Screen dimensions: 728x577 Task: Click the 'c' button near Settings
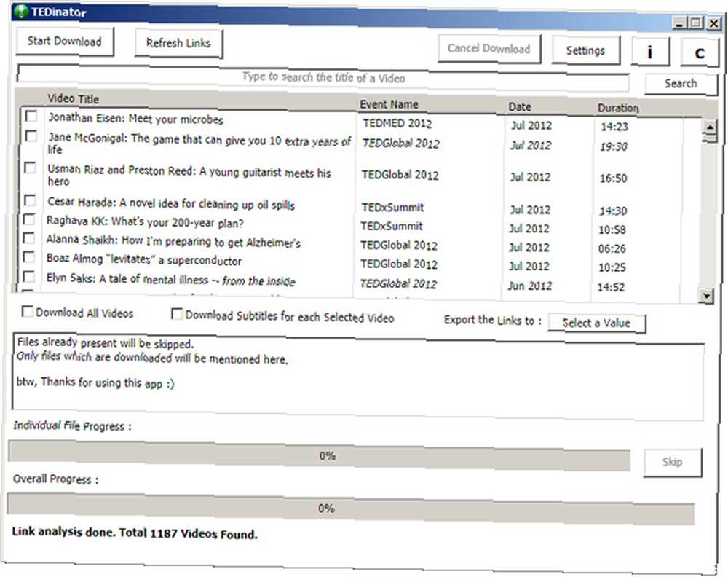[x=700, y=53]
